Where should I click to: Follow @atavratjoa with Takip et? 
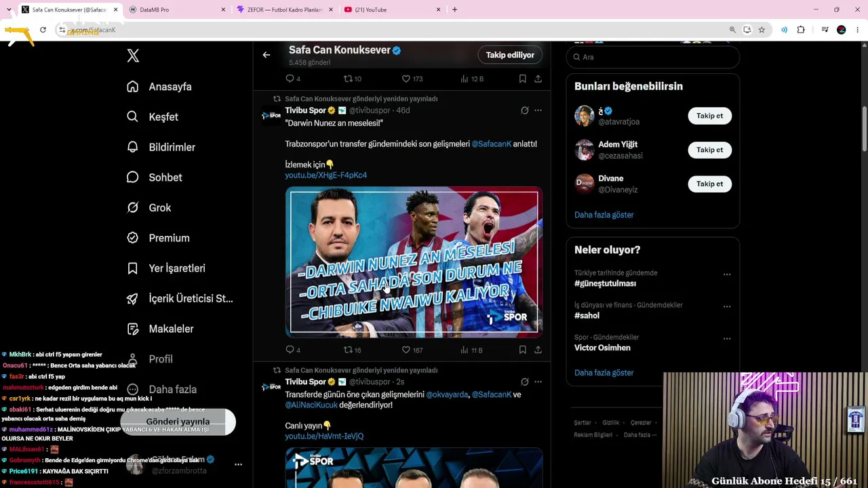[709, 116]
